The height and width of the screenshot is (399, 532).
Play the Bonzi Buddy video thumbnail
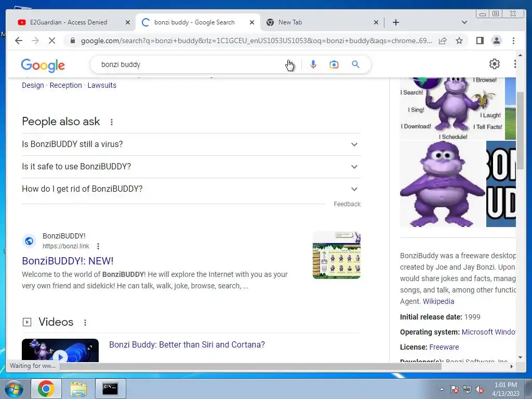60,351
